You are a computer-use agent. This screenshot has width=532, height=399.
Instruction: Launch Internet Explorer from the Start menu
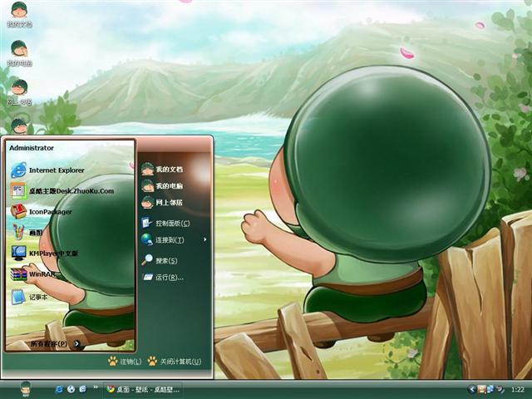(x=47, y=170)
